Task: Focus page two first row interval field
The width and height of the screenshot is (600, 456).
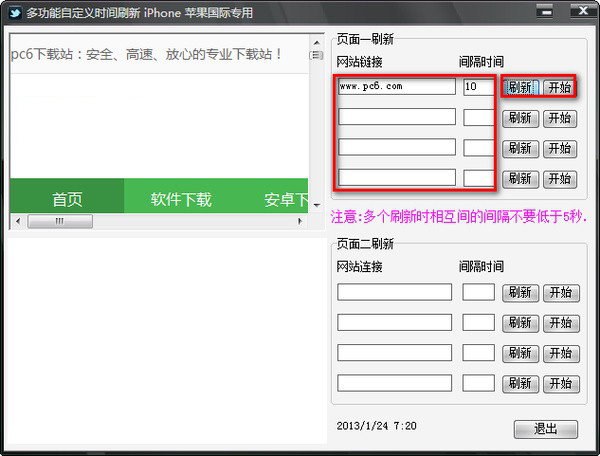Action: click(478, 292)
